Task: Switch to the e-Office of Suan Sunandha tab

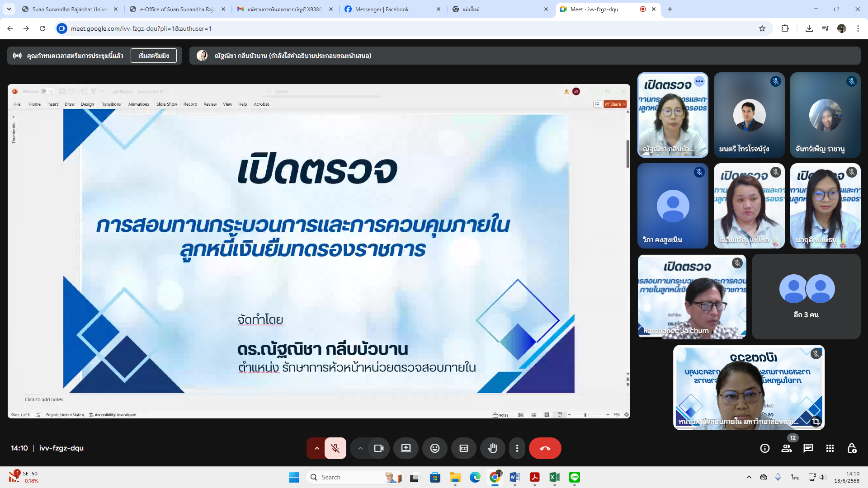Action: (177, 9)
